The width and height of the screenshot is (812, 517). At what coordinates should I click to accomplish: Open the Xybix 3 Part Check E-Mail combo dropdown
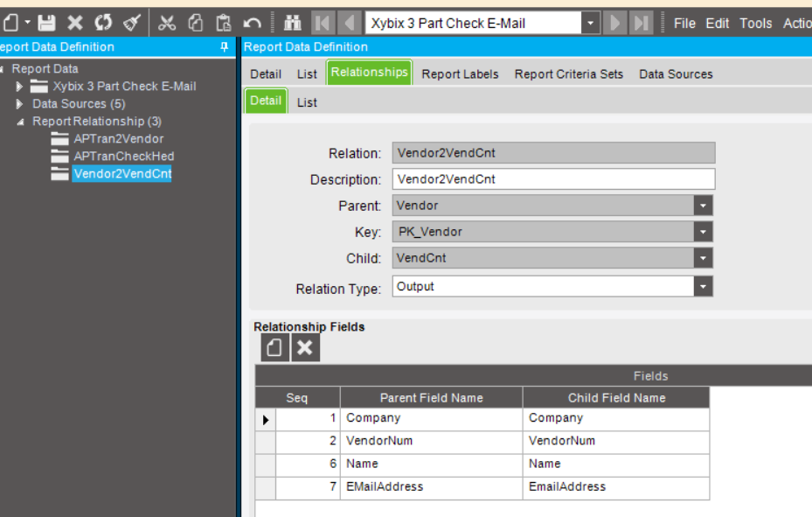[x=590, y=23]
